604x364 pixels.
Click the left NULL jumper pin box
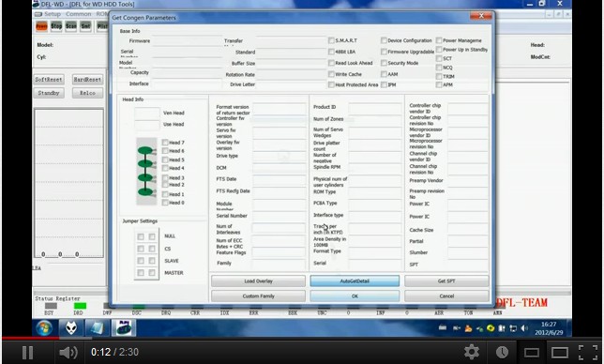[141, 236]
